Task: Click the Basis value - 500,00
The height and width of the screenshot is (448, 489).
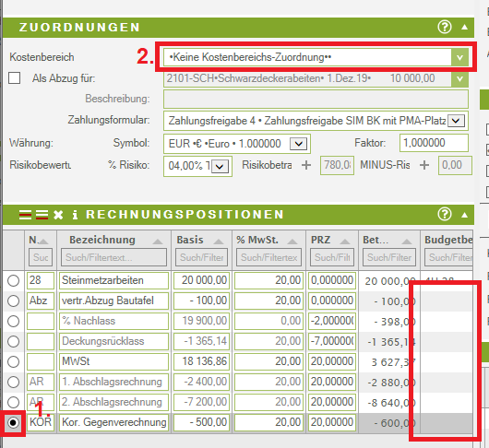Action: coord(201,422)
